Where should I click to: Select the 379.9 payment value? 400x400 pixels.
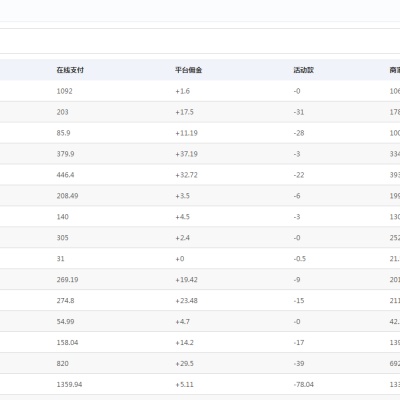(65, 154)
